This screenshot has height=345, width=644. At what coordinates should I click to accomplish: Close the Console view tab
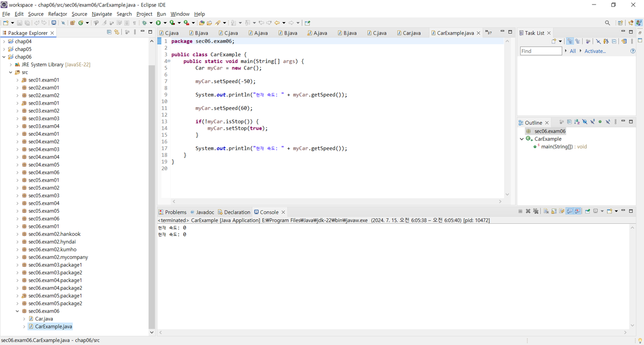tap(283, 212)
